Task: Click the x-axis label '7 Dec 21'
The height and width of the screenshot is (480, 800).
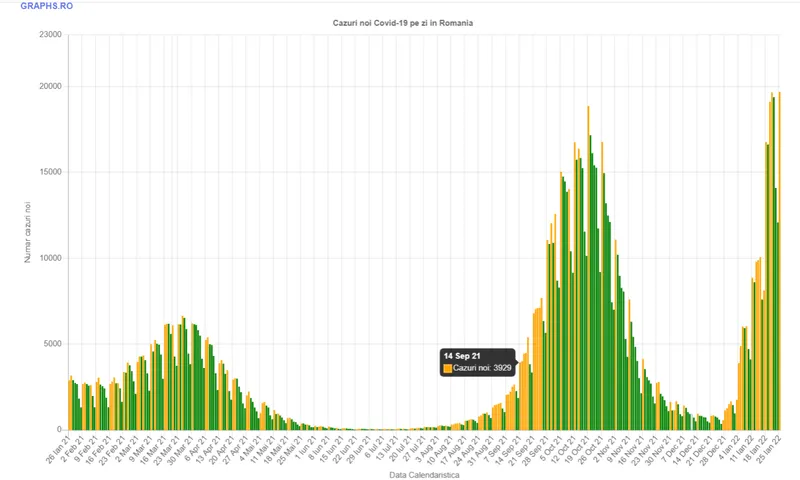Action: coord(675,447)
